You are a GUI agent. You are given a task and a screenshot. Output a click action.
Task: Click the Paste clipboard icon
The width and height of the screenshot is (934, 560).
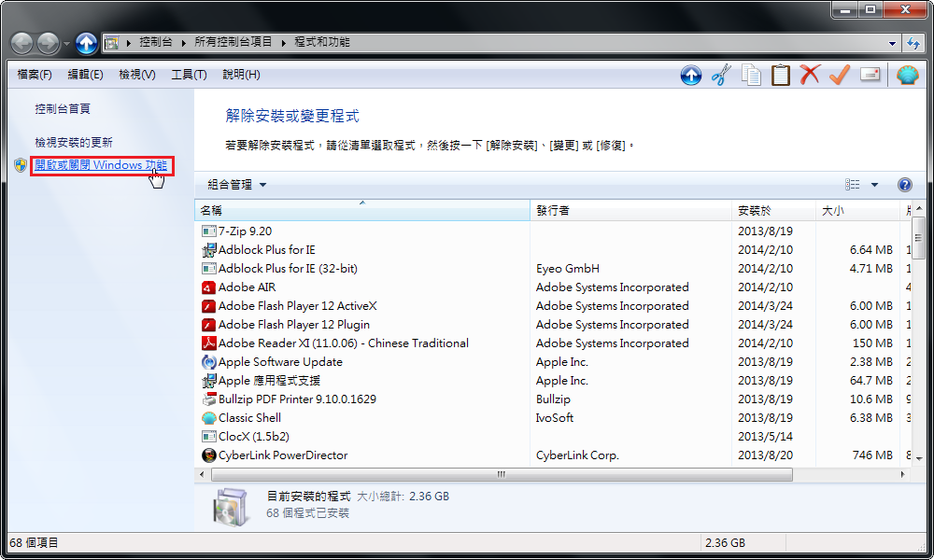780,76
